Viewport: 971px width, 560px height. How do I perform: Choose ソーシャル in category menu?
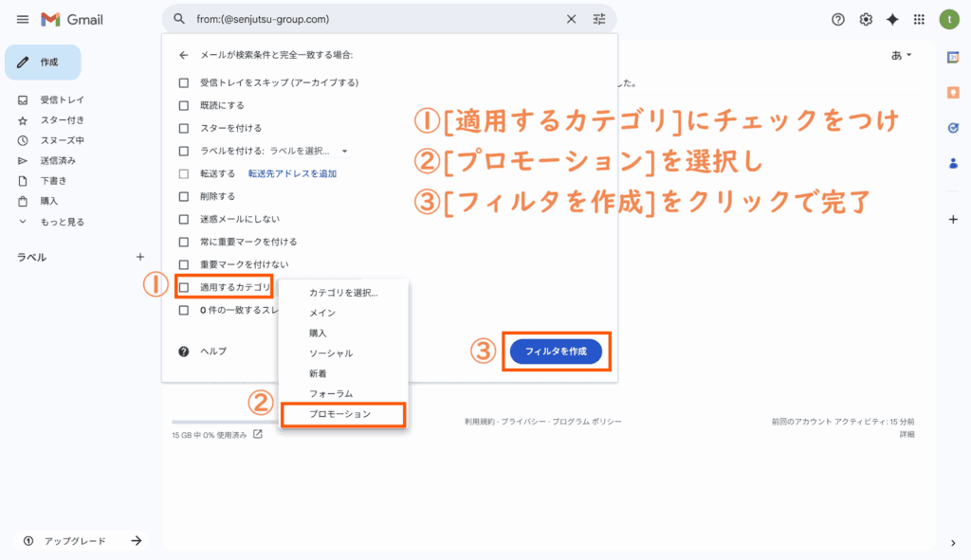331,353
